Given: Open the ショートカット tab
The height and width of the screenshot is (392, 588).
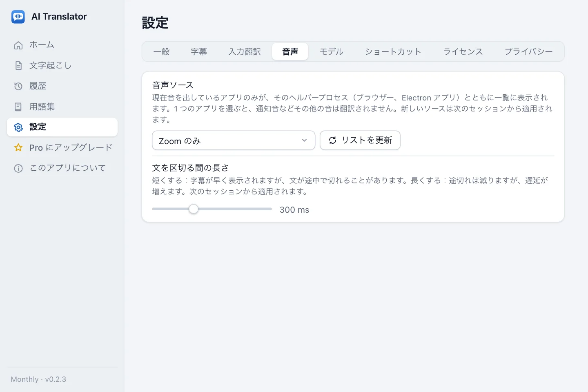Looking at the screenshot, I should 393,52.
